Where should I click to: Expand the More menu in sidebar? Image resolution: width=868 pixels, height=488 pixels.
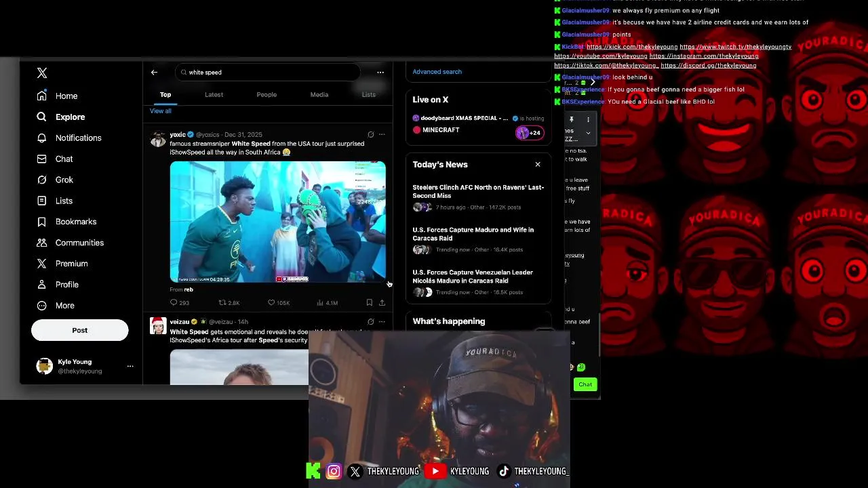click(x=56, y=306)
